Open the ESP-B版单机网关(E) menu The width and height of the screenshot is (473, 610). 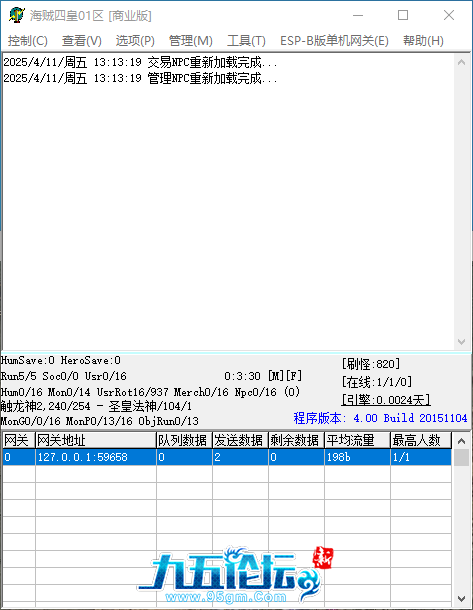(x=334, y=40)
